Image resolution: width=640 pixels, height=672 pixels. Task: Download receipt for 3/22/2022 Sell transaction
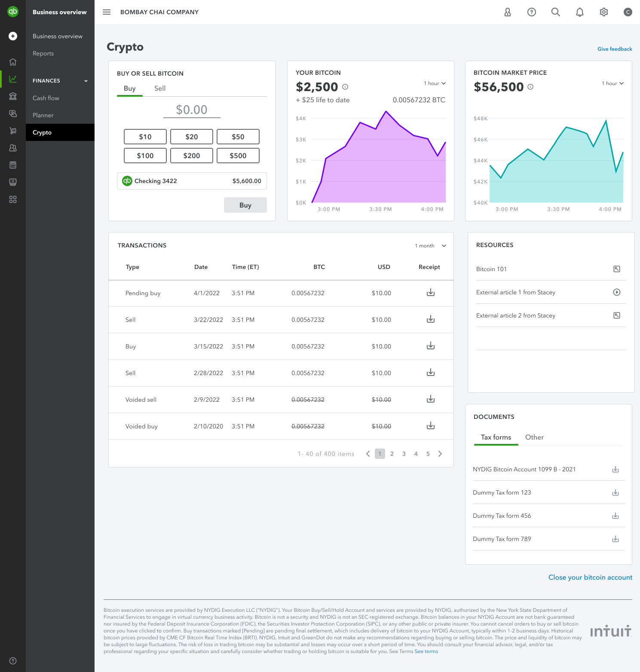pos(431,319)
